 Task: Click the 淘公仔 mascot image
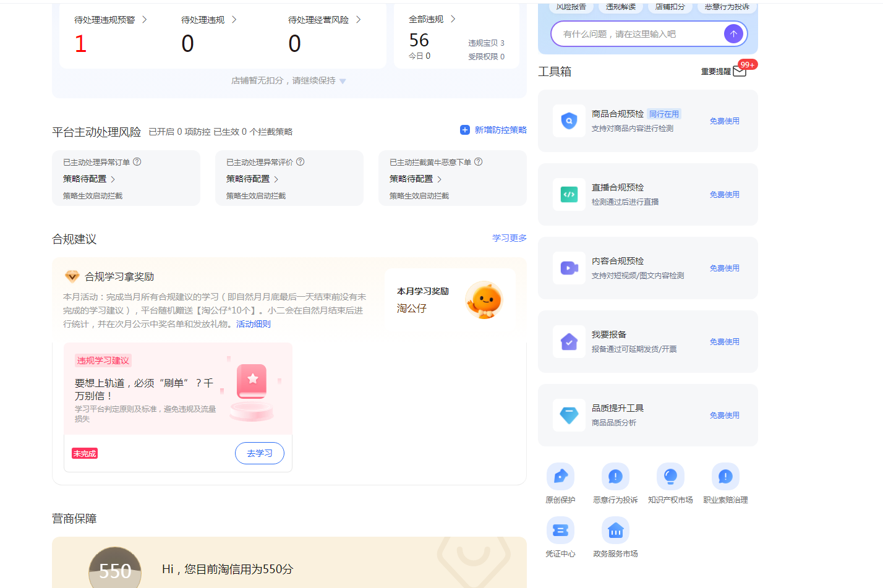click(484, 300)
